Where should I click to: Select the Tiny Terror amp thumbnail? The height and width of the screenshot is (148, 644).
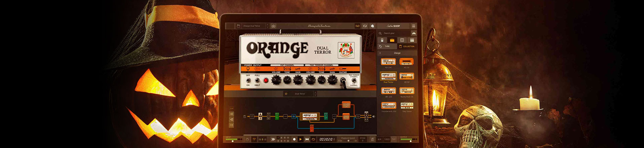tap(407, 105)
